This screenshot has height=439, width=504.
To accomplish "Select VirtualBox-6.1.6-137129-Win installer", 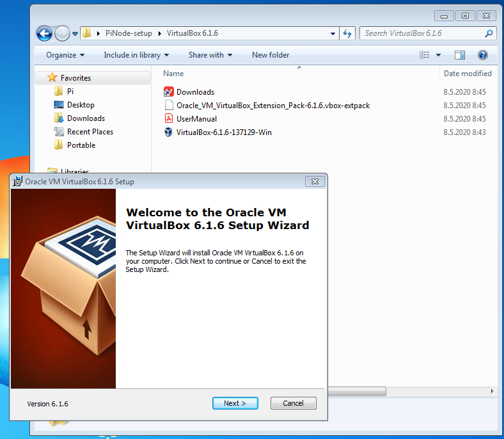I will pos(224,132).
